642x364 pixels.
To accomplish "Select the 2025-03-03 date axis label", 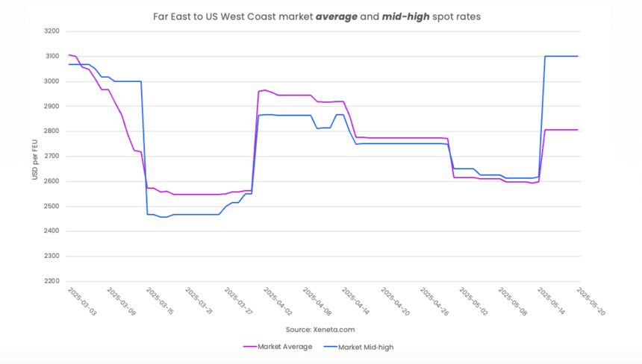I will pyautogui.click(x=82, y=302).
